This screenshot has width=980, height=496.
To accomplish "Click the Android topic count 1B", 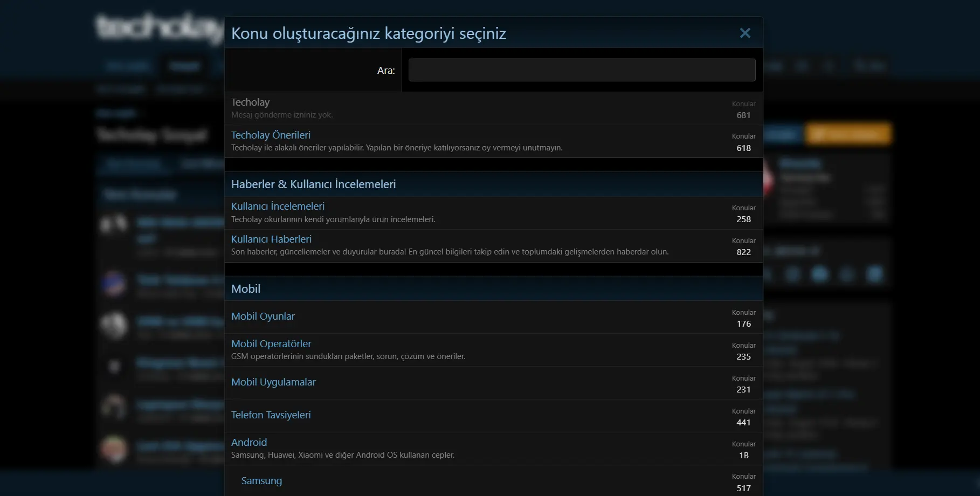I will click(x=744, y=456).
